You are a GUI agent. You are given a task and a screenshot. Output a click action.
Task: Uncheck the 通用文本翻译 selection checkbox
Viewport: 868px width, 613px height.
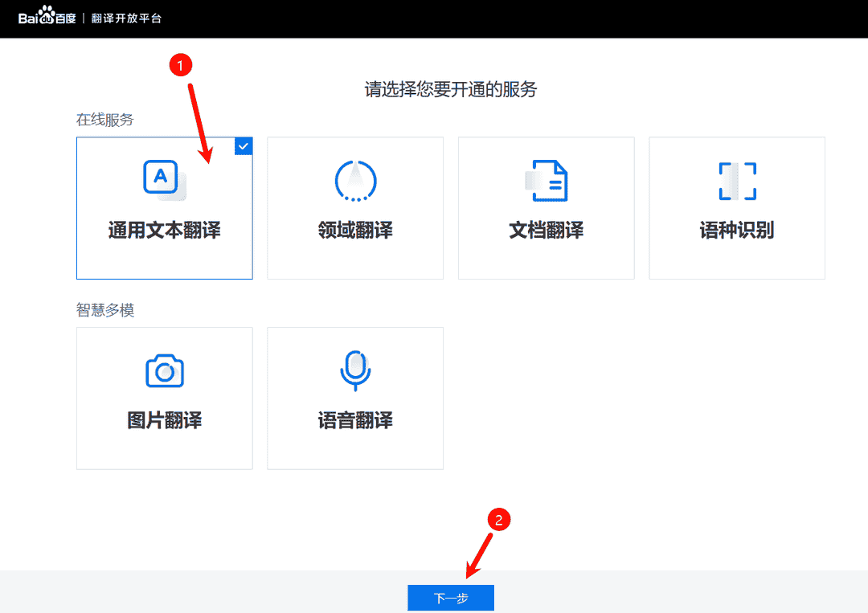click(x=243, y=145)
